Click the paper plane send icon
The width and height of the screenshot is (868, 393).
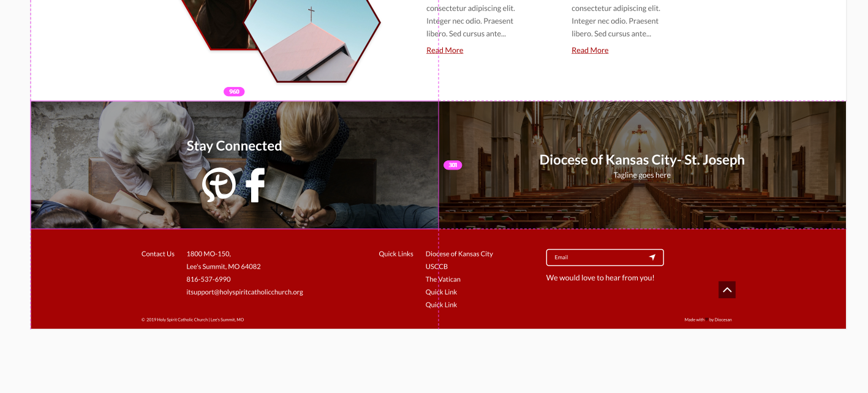pos(652,257)
